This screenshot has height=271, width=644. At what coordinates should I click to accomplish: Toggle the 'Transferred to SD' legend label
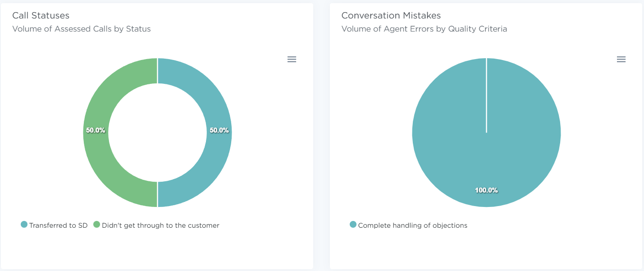pyautogui.click(x=58, y=225)
